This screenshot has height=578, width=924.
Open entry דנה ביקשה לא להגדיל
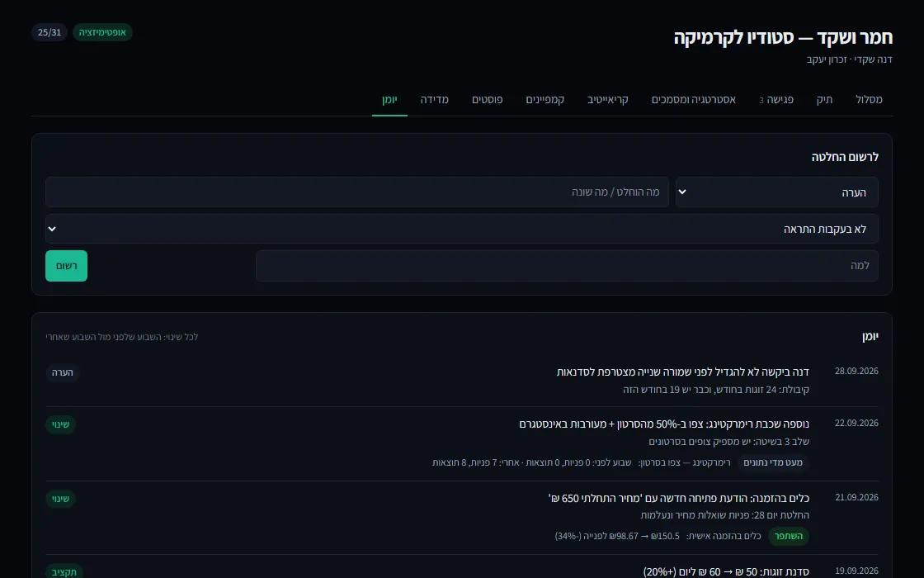pos(682,372)
